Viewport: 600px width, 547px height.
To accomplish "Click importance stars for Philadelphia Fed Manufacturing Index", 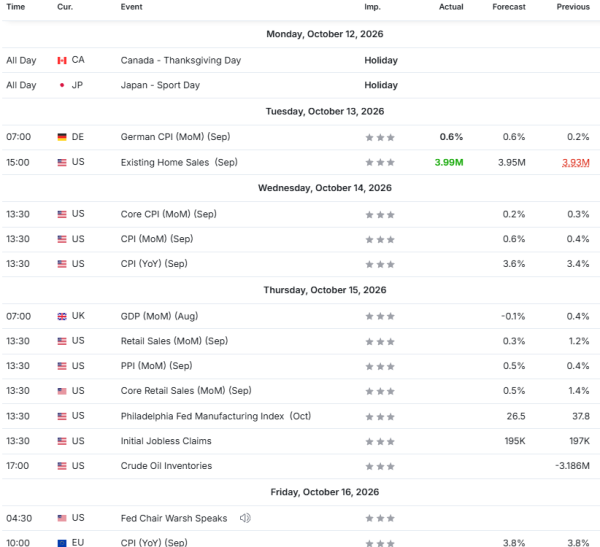I will click(380, 417).
